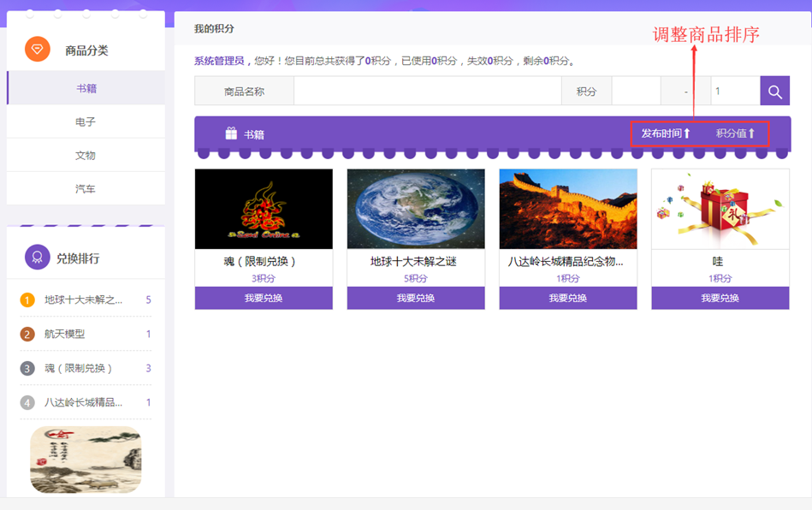Select the 书籍 category in sidebar

pos(86,88)
